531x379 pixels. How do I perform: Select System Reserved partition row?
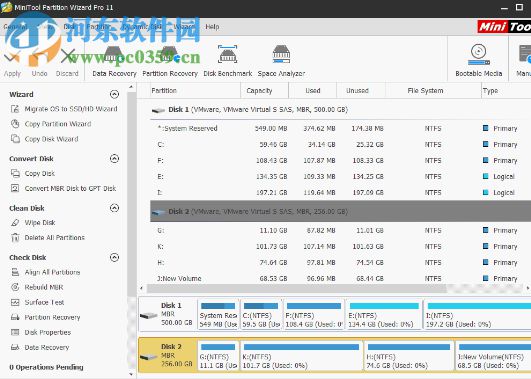click(340, 128)
